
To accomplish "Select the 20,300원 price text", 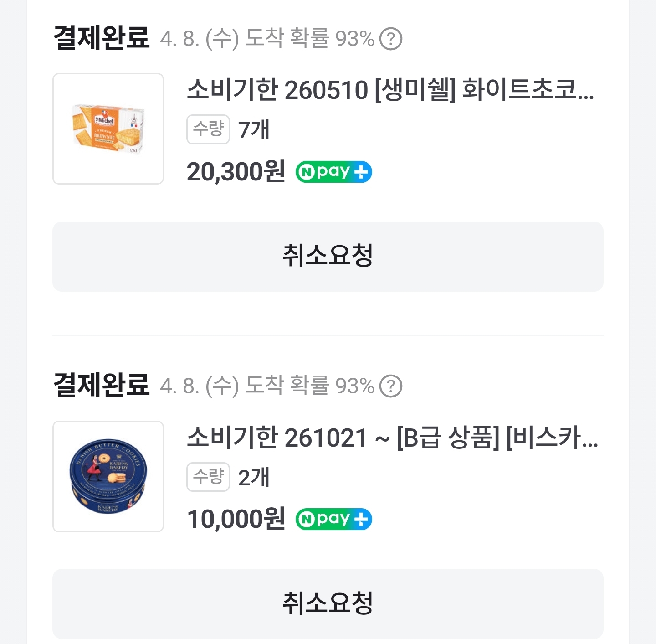I will click(236, 172).
